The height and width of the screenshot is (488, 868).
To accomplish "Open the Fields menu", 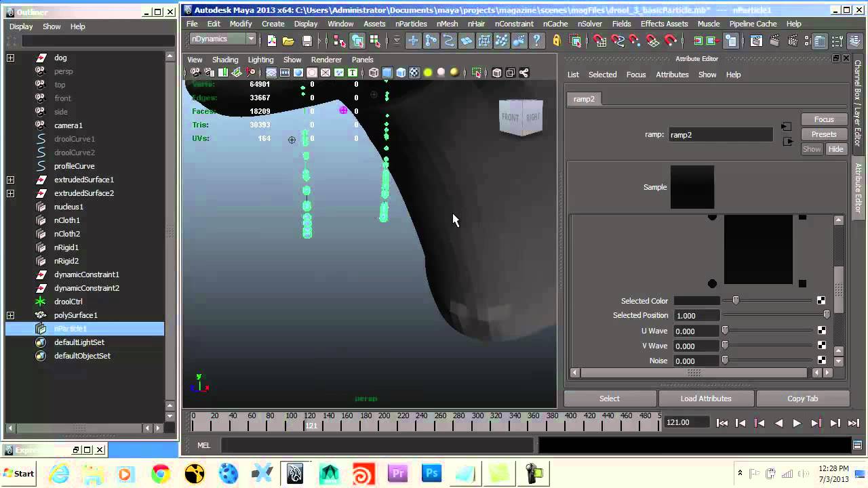I will [621, 24].
